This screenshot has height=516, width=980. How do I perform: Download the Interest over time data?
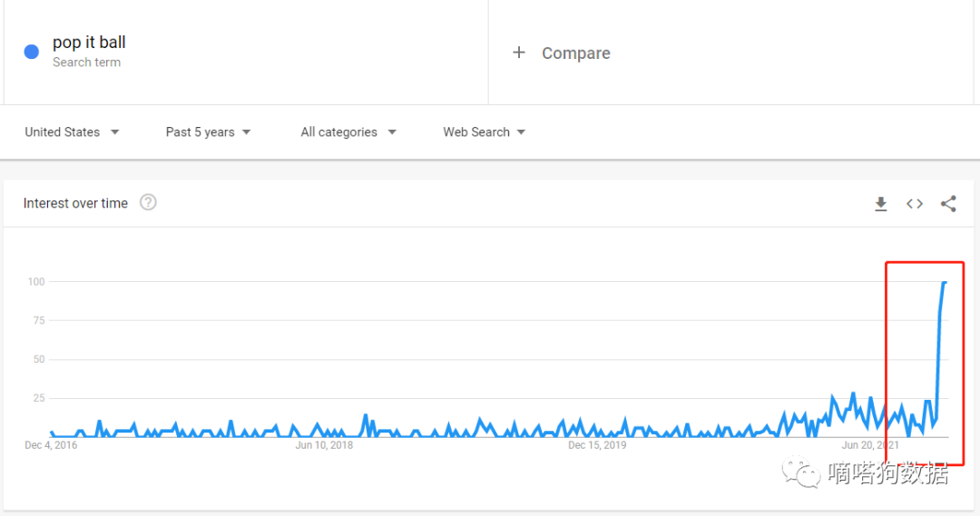880,204
